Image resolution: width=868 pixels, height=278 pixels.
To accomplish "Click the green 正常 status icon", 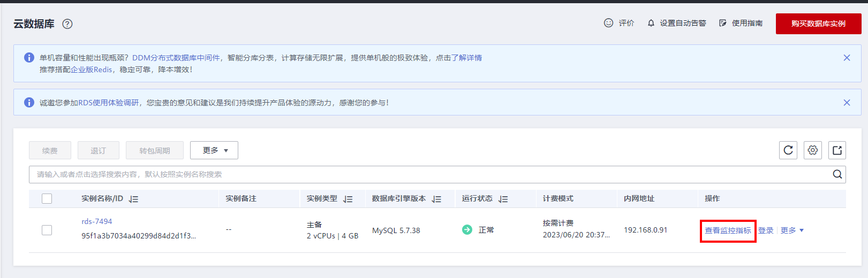I will (467, 229).
